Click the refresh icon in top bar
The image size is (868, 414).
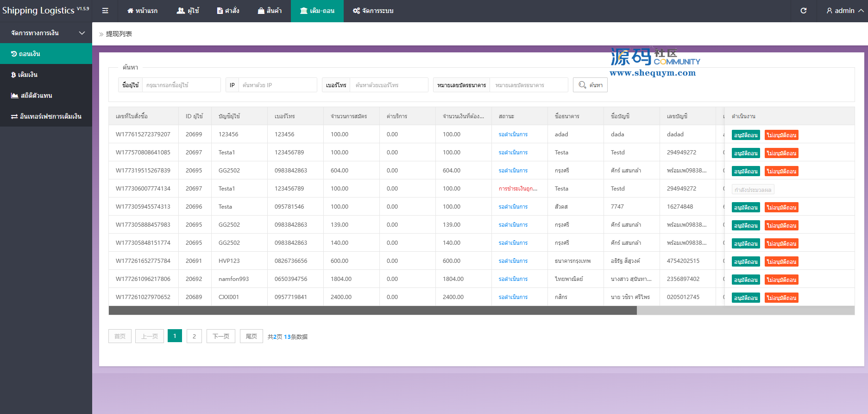pyautogui.click(x=804, y=11)
